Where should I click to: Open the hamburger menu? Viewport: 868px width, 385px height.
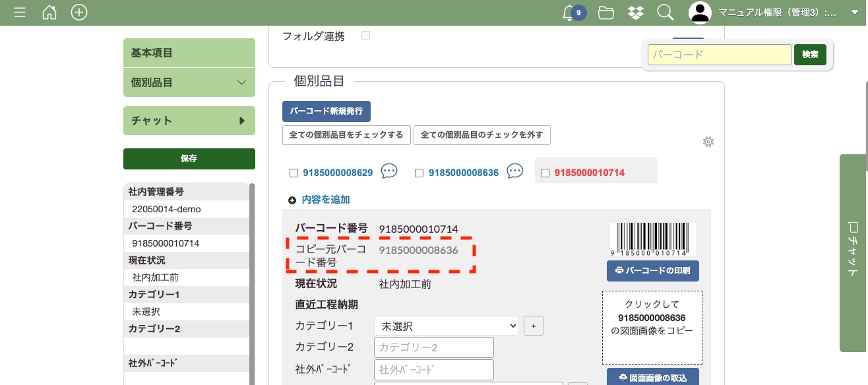click(20, 13)
